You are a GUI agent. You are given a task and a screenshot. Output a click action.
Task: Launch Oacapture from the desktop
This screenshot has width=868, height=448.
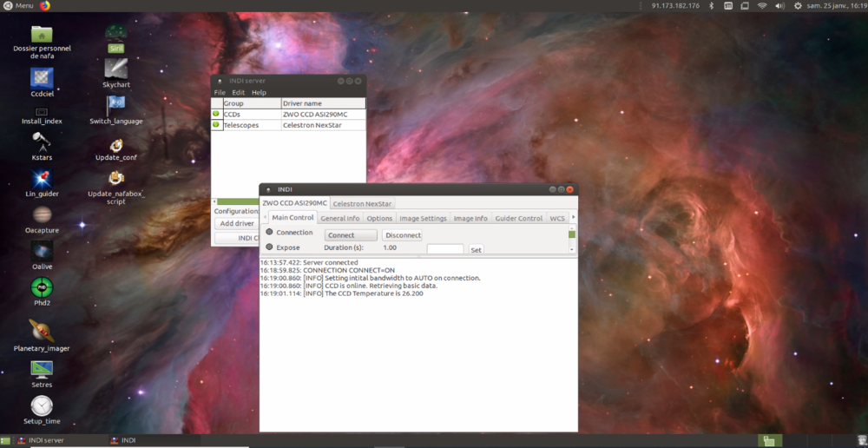pyautogui.click(x=42, y=220)
